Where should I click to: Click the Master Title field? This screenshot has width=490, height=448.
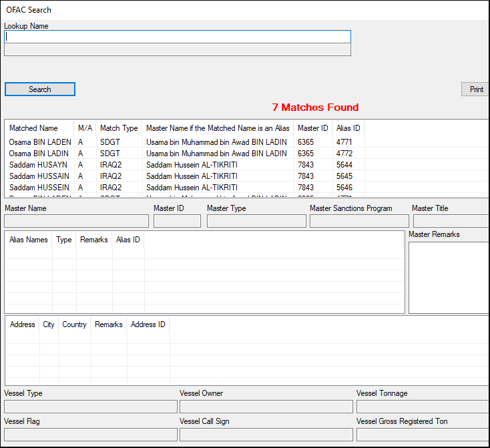tap(451, 221)
